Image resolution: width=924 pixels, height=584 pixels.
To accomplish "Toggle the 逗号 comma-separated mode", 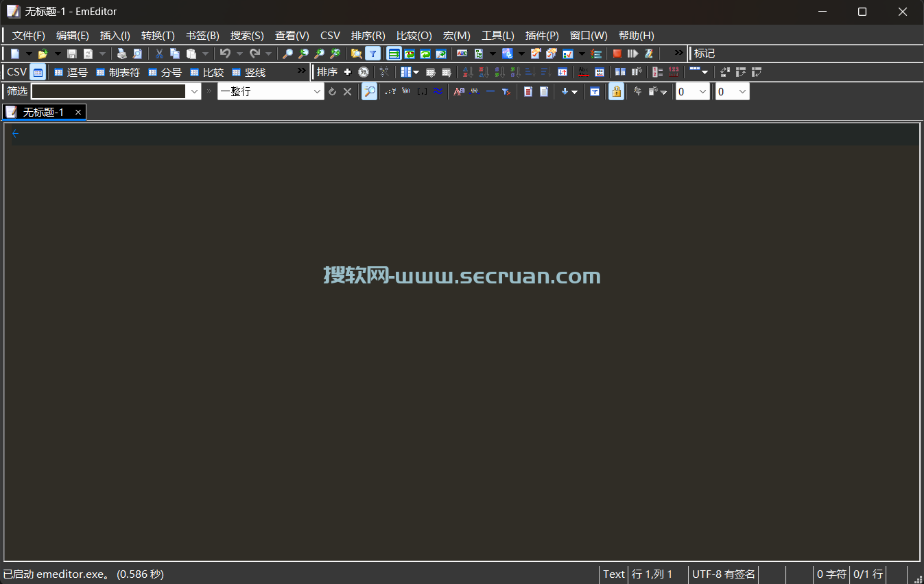I will click(x=71, y=72).
